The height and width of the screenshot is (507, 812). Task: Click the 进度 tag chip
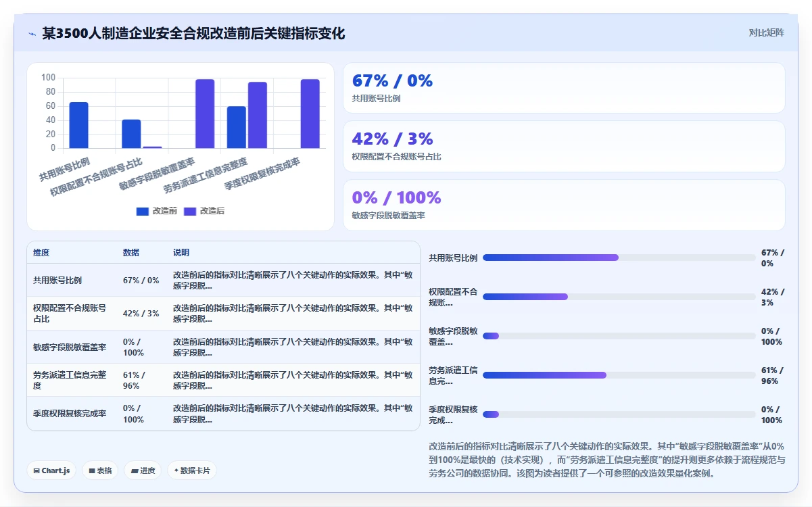(x=143, y=470)
